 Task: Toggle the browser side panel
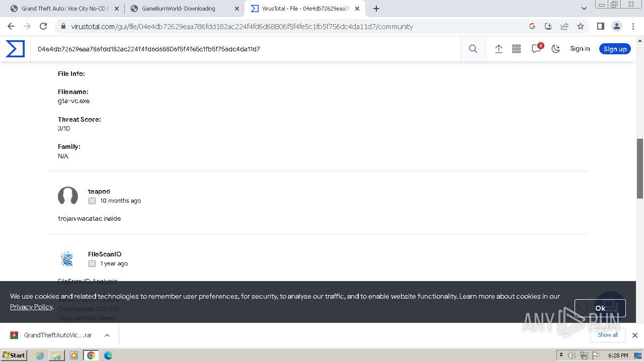pos(600,26)
